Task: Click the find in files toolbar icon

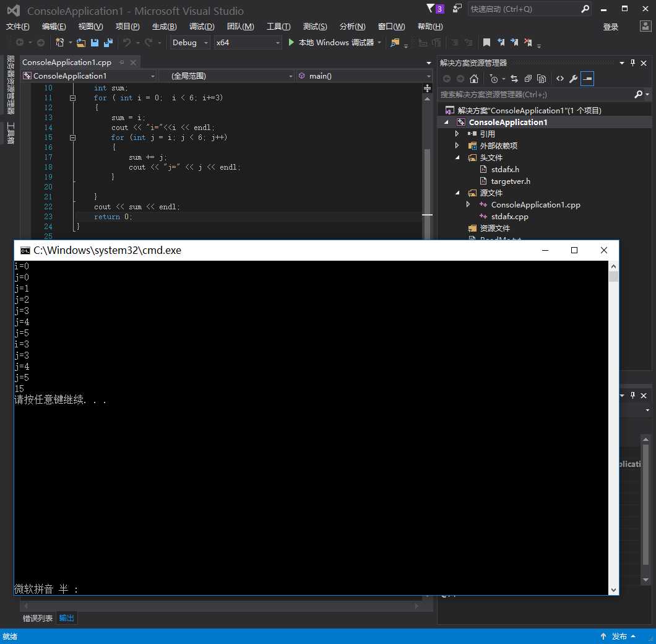Action: [394, 42]
